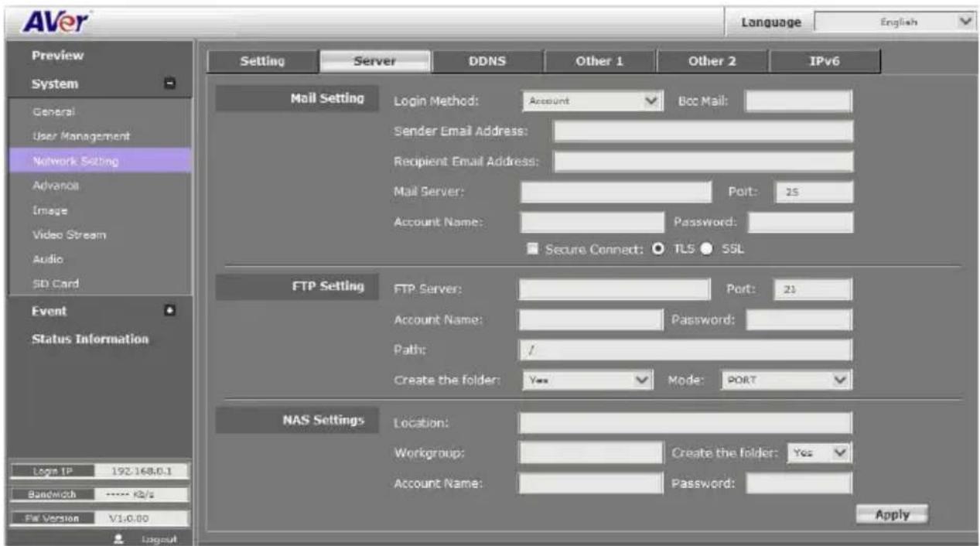The height and width of the screenshot is (546, 980).
Task: Switch to the Setting tab
Action: (263, 61)
